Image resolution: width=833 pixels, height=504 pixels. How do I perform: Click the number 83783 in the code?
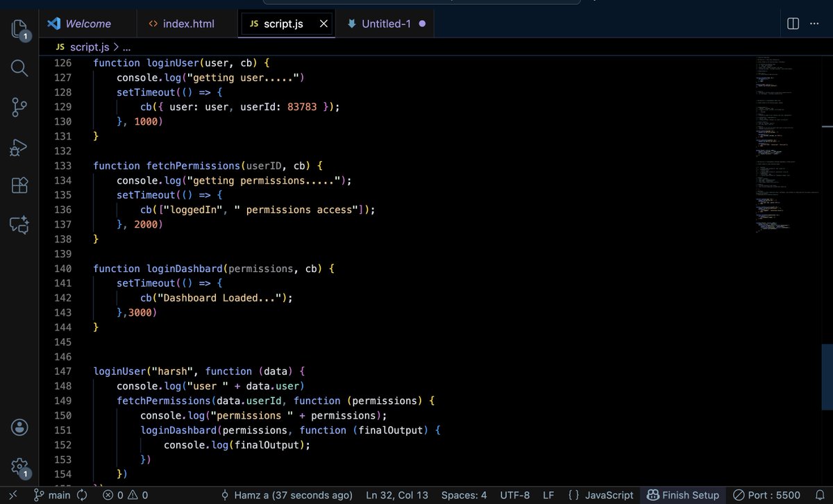coord(302,106)
